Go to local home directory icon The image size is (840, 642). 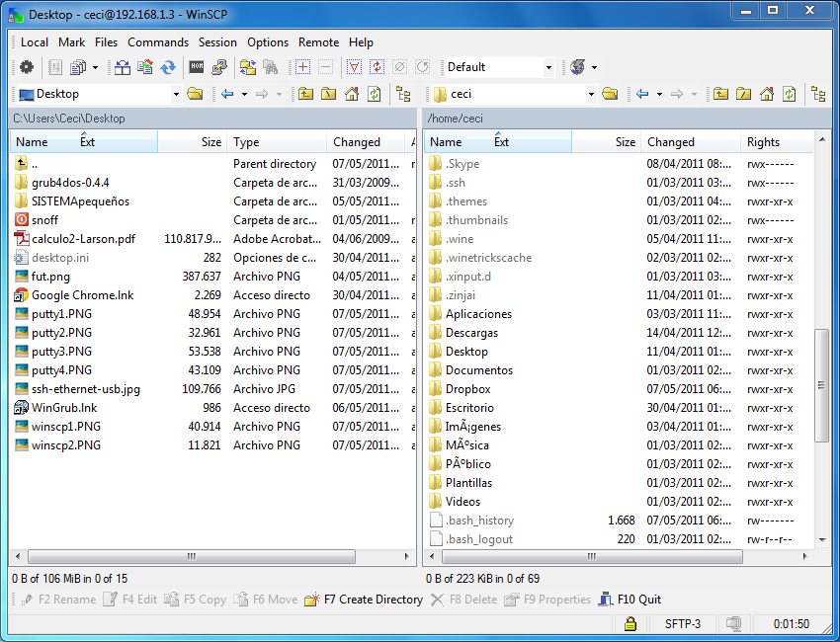350,94
